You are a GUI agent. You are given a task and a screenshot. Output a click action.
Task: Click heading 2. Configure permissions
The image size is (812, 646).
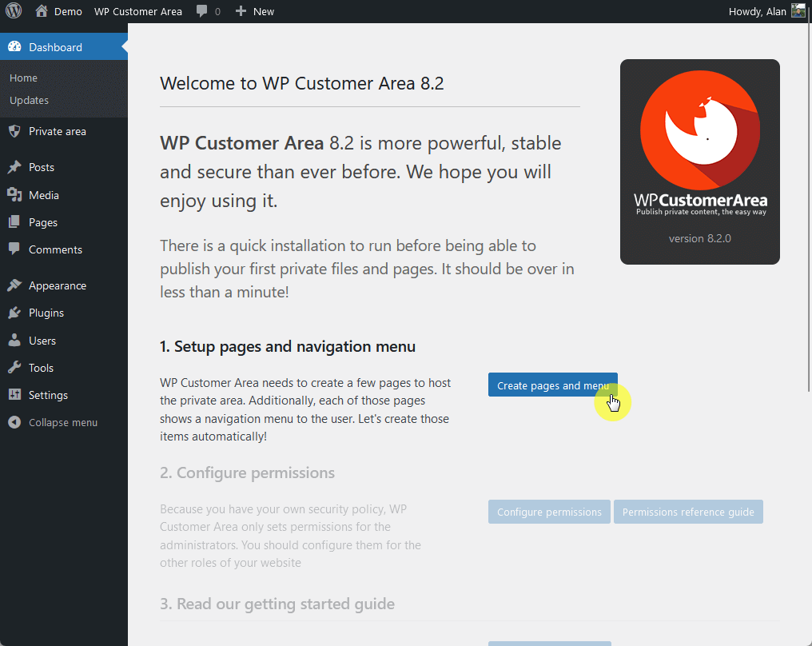point(247,473)
